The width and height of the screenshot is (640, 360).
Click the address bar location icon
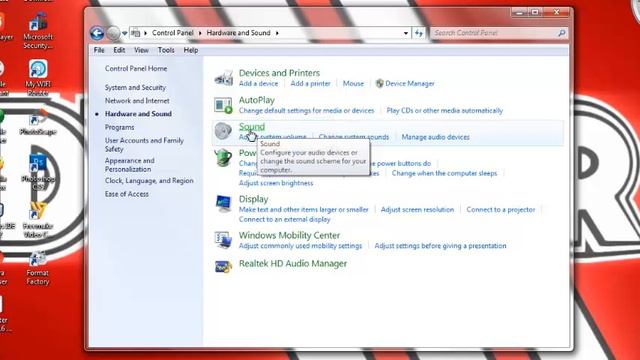tap(136, 33)
